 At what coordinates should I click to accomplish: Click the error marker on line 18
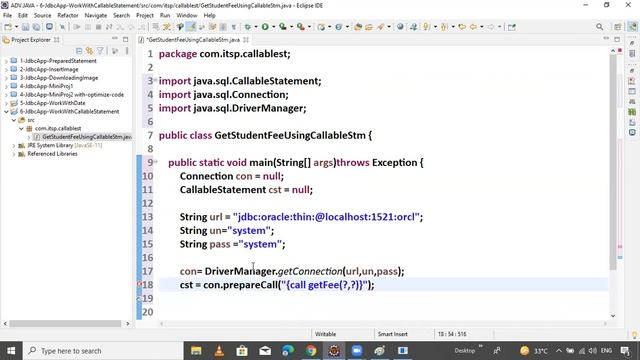pyautogui.click(x=139, y=284)
